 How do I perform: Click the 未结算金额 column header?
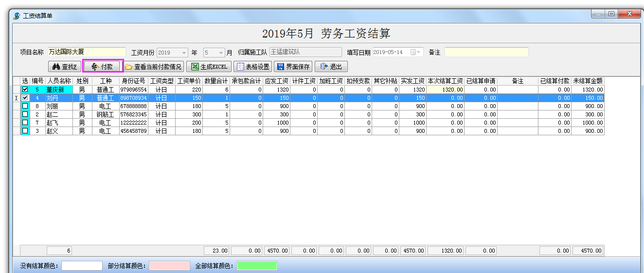click(x=588, y=81)
